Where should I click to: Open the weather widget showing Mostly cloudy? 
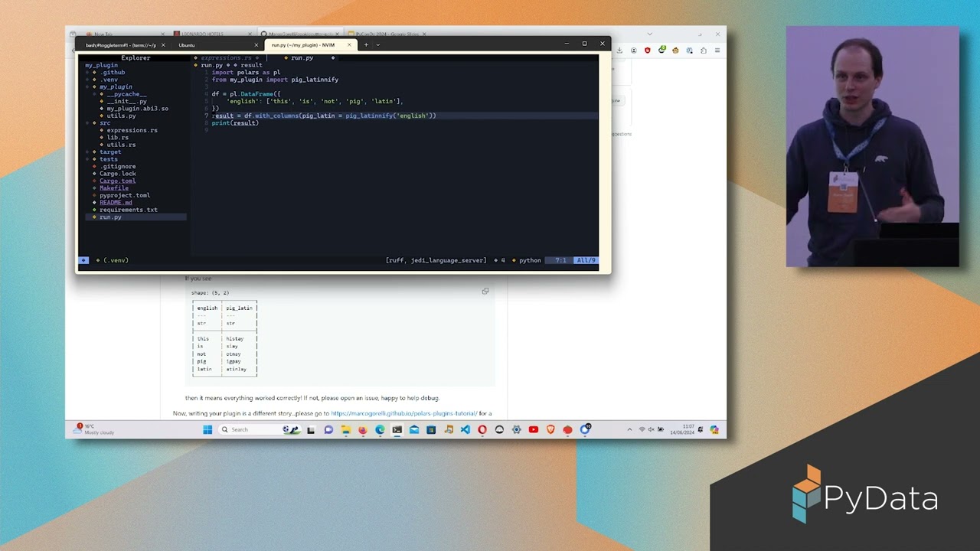coord(94,429)
